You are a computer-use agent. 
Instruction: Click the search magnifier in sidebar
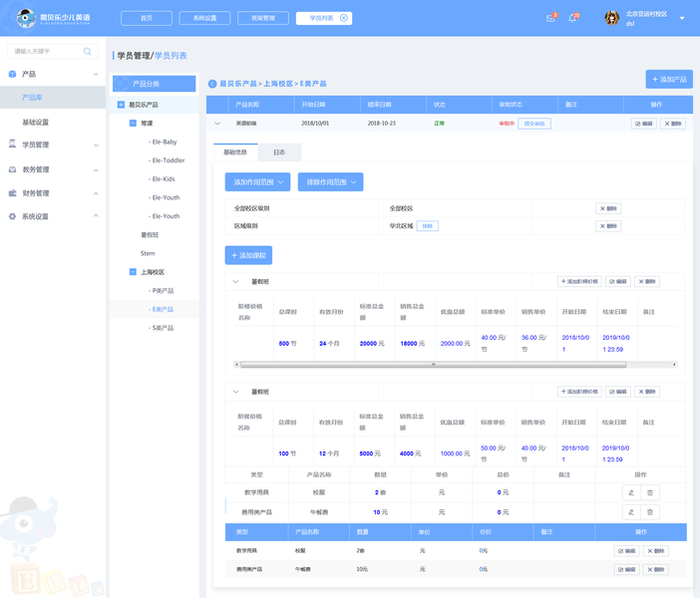click(88, 51)
